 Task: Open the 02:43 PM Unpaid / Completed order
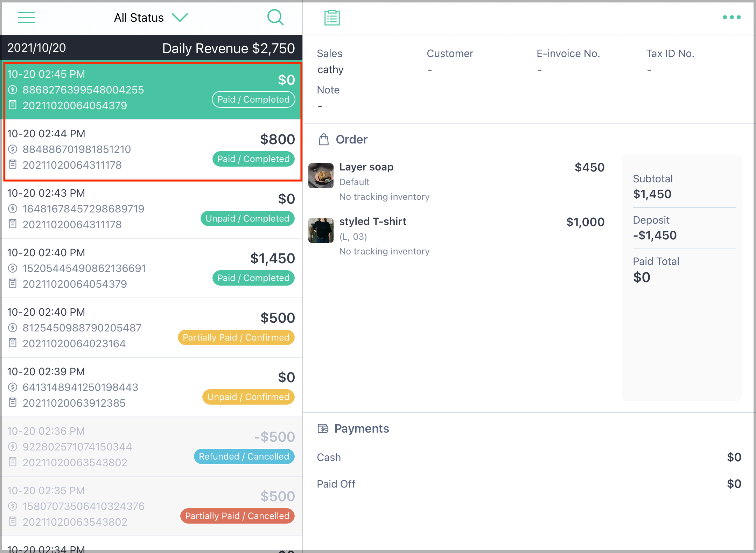click(152, 209)
